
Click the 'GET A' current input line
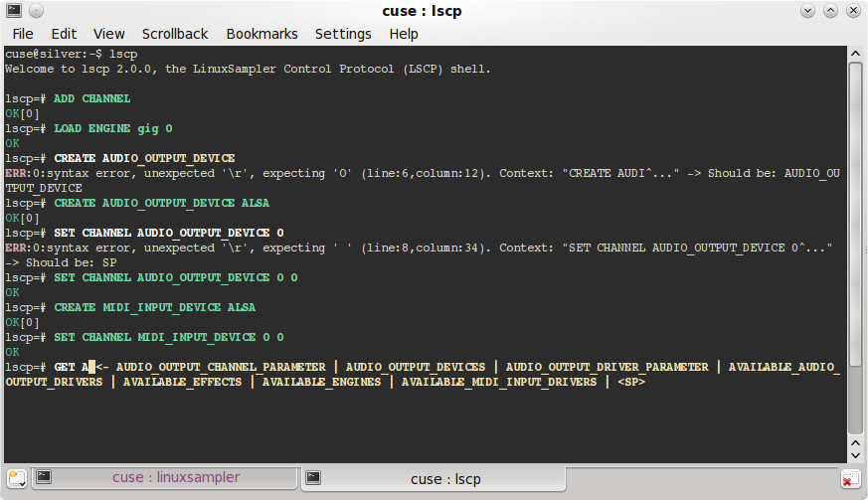pos(72,367)
